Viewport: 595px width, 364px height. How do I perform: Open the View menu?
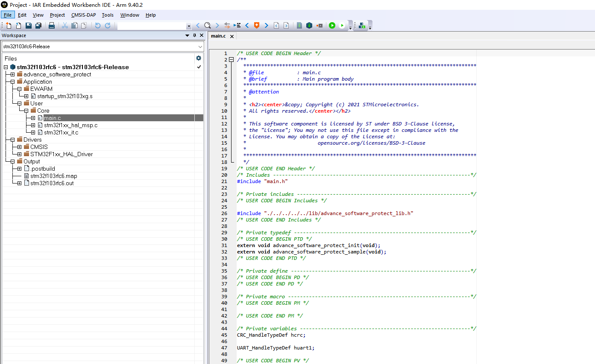click(38, 15)
